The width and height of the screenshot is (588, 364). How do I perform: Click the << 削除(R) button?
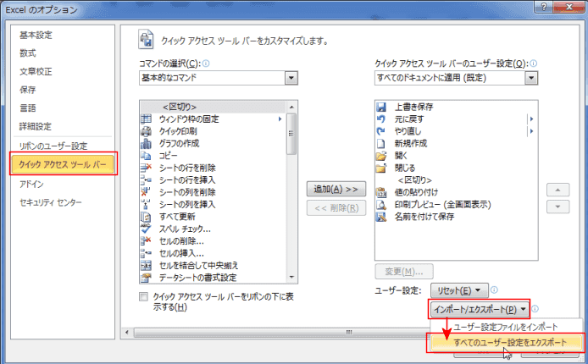point(336,208)
